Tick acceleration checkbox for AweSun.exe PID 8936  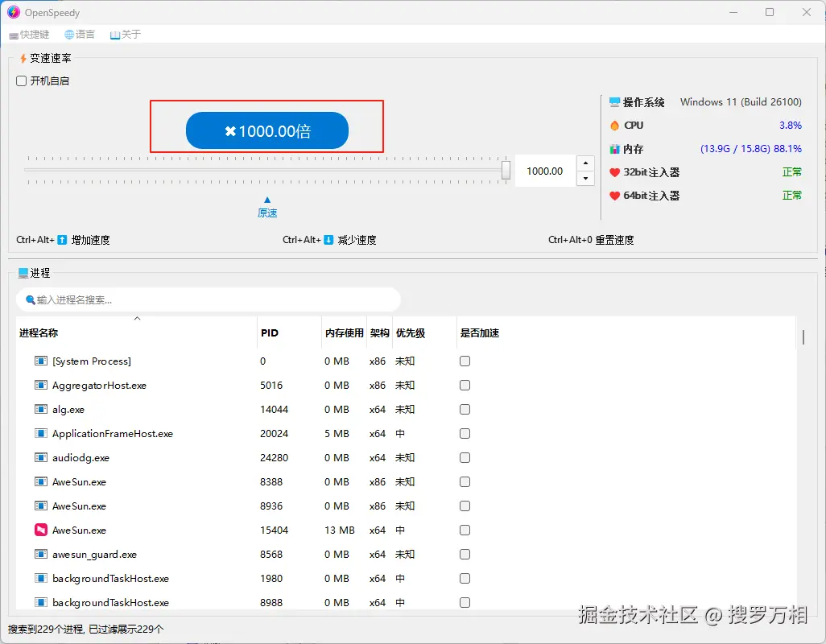point(465,506)
